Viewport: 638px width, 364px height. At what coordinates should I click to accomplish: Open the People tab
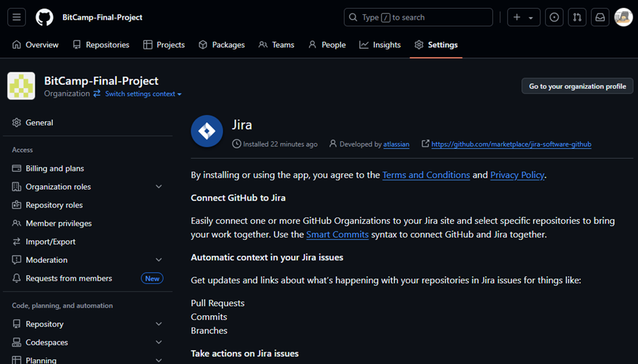click(327, 45)
